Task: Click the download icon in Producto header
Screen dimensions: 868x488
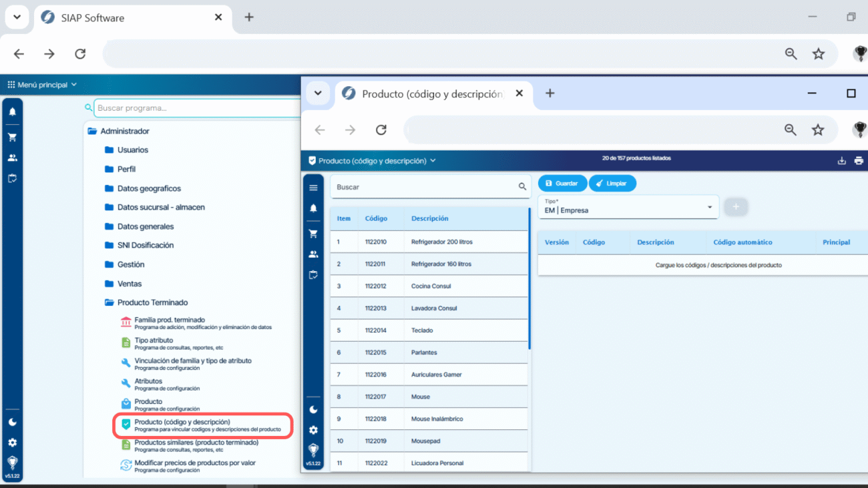Action: click(x=841, y=161)
